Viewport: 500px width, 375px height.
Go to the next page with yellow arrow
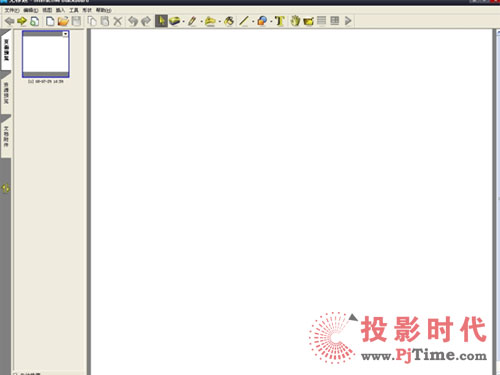[22, 21]
